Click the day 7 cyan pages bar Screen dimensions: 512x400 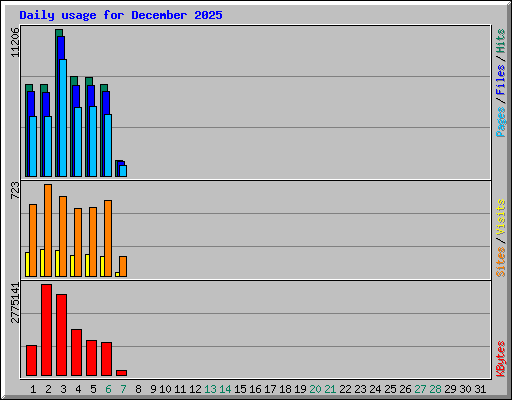tap(123, 171)
